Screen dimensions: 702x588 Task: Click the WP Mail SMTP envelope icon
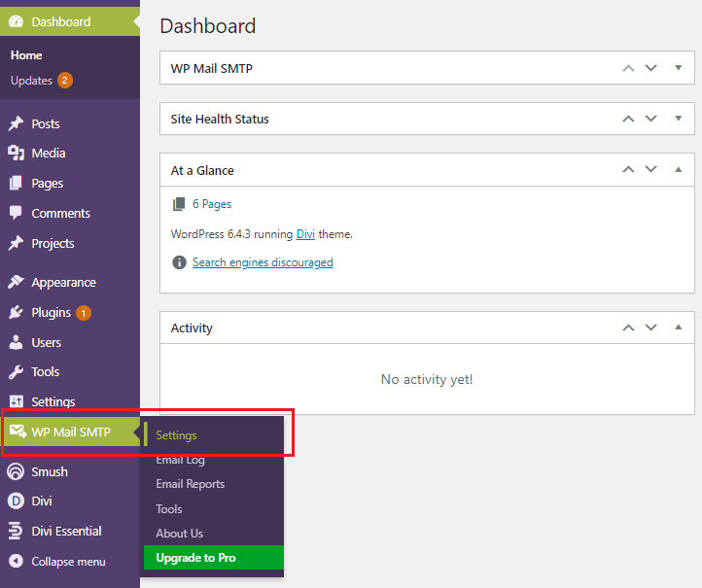18,432
